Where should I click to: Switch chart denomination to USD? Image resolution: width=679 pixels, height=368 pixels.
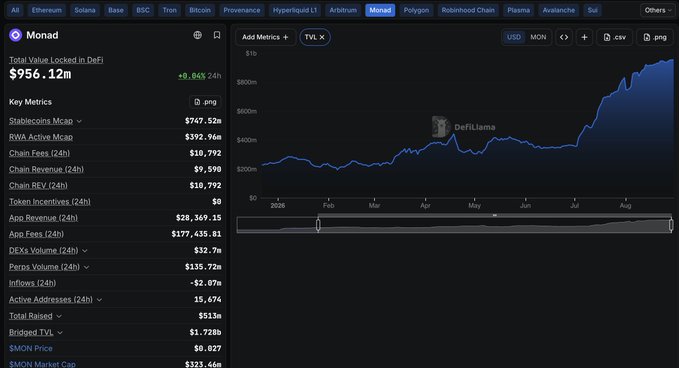tap(514, 37)
